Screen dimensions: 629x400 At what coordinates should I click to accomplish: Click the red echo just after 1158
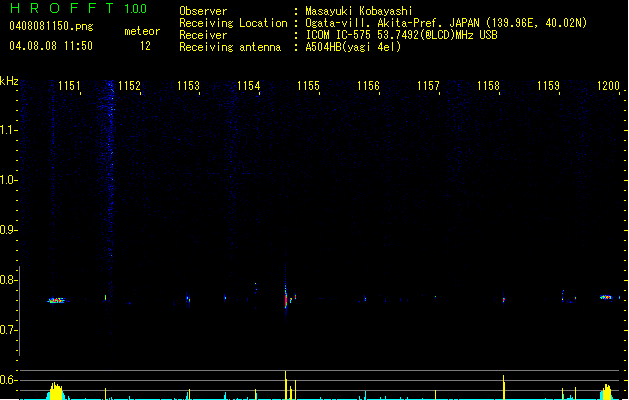[504, 300]
